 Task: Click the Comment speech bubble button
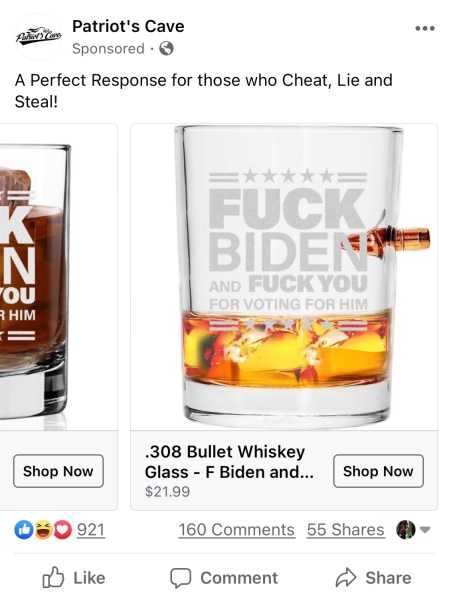[224, 578]
